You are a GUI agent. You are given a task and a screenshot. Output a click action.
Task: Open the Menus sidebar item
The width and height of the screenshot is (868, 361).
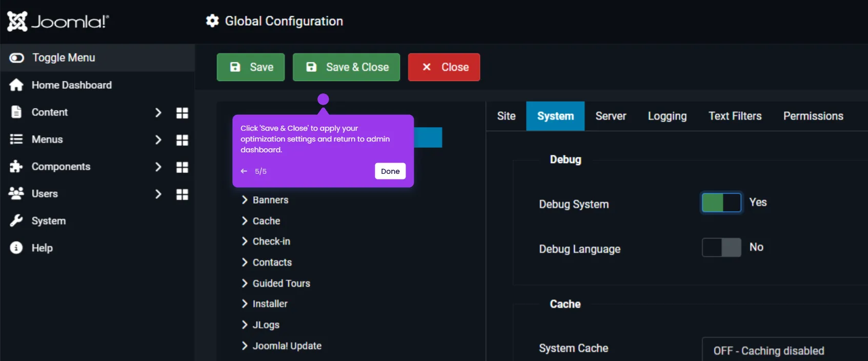tap(47, 139)
